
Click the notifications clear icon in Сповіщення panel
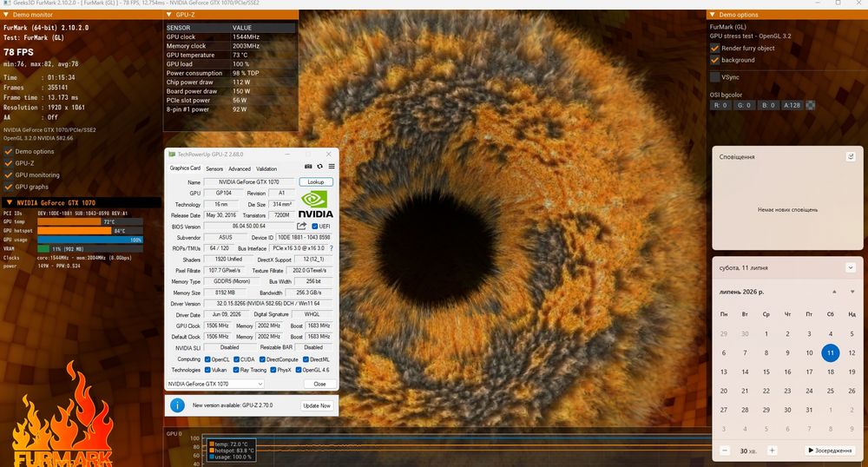[851, 156]
